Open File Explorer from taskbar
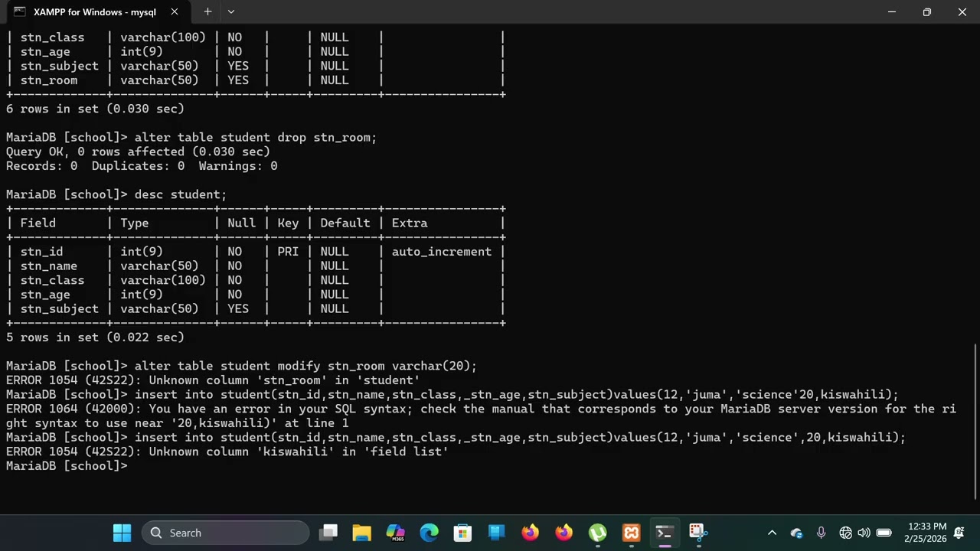Viewport: 980px width, 551px height. 362,533
